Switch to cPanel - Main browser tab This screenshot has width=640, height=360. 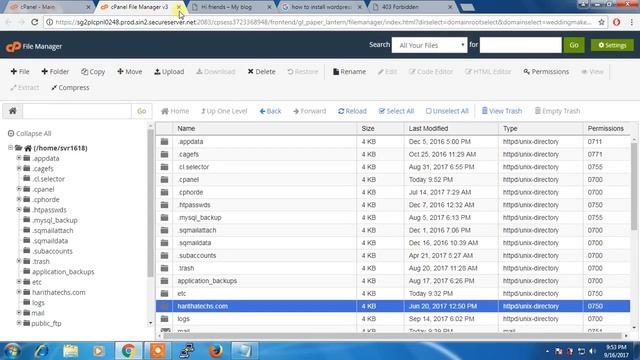[x=50, y=7]
